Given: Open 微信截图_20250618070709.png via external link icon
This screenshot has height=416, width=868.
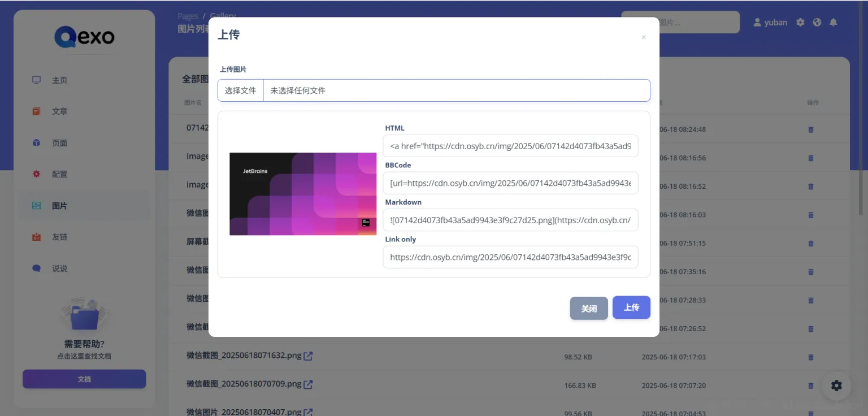Looking at the screenshot, I should point(308,384).
